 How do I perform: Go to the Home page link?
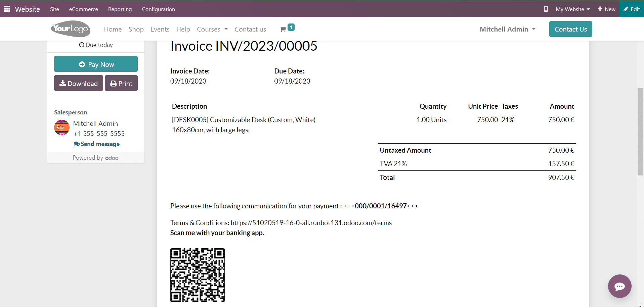[113, 29]
